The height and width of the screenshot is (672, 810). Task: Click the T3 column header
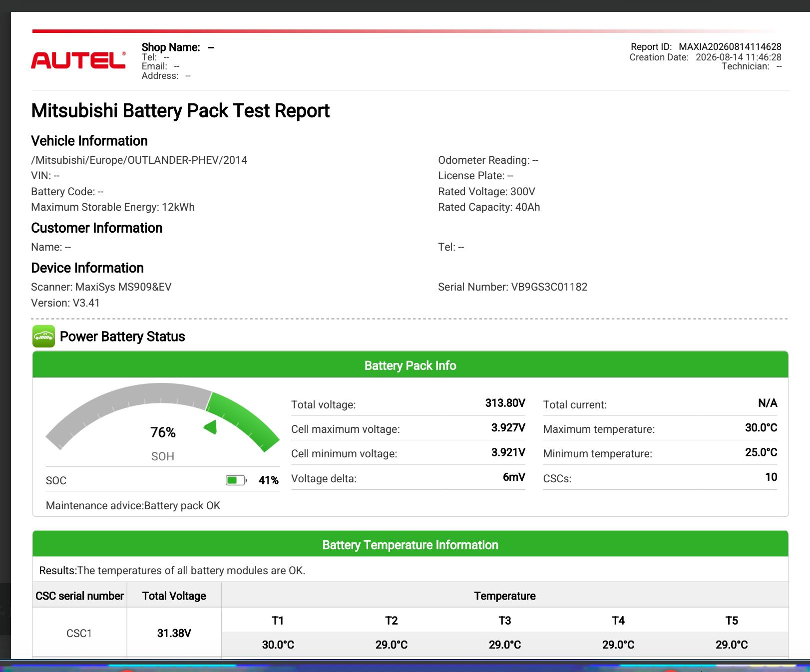click(505, 621)
